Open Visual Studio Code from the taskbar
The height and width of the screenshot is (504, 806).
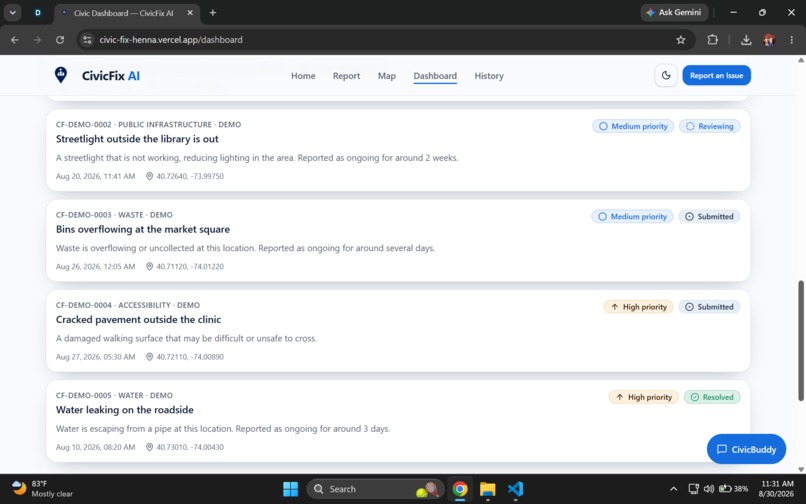pyautogui.click(x=515, y=489)
